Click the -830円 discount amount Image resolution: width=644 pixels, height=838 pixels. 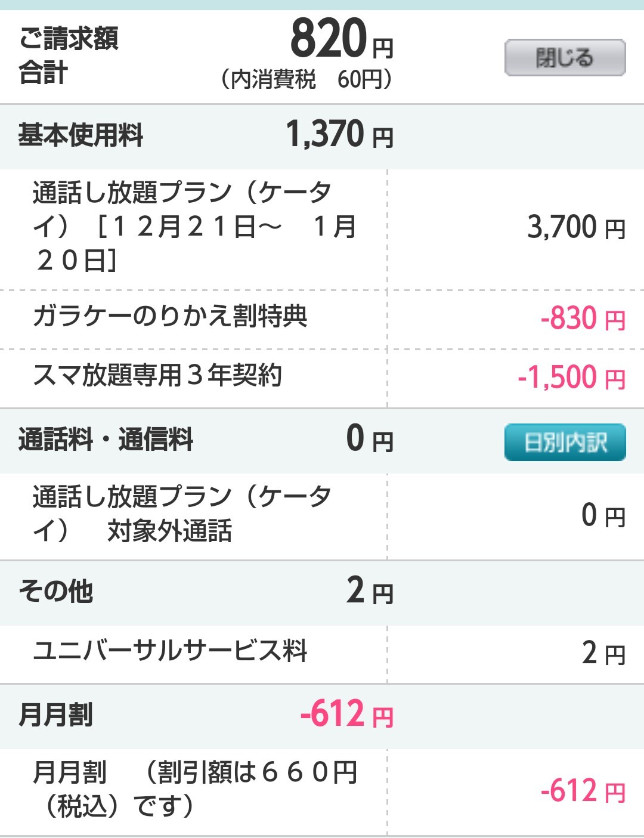tap(582, 318)
